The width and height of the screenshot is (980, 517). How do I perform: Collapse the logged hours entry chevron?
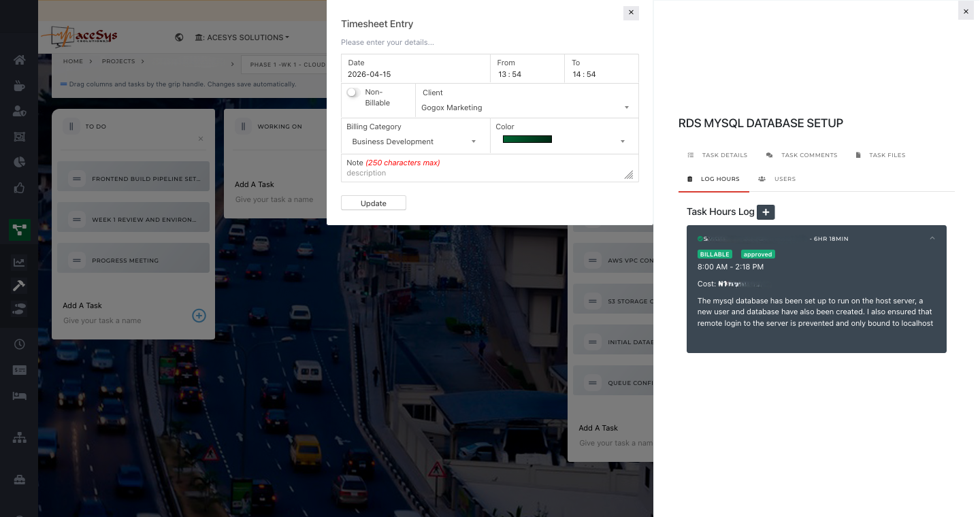pyautogui.click(x=932, y=238)
